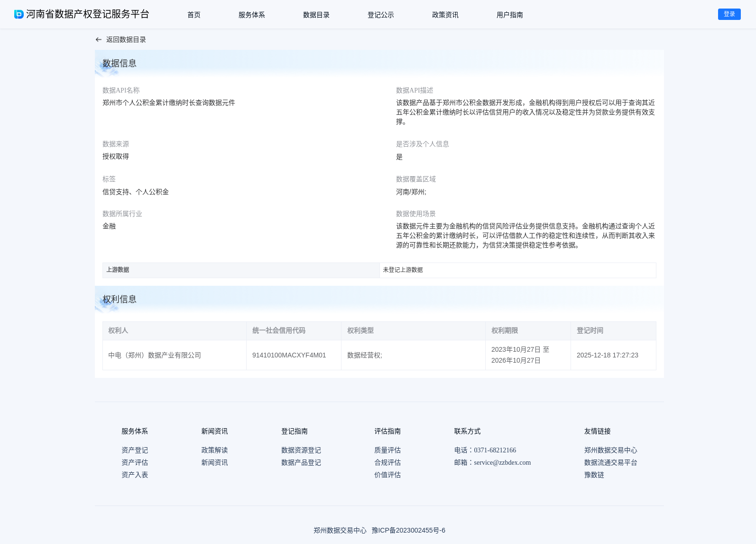Select 政策资讯 in the top navigation

445,15
